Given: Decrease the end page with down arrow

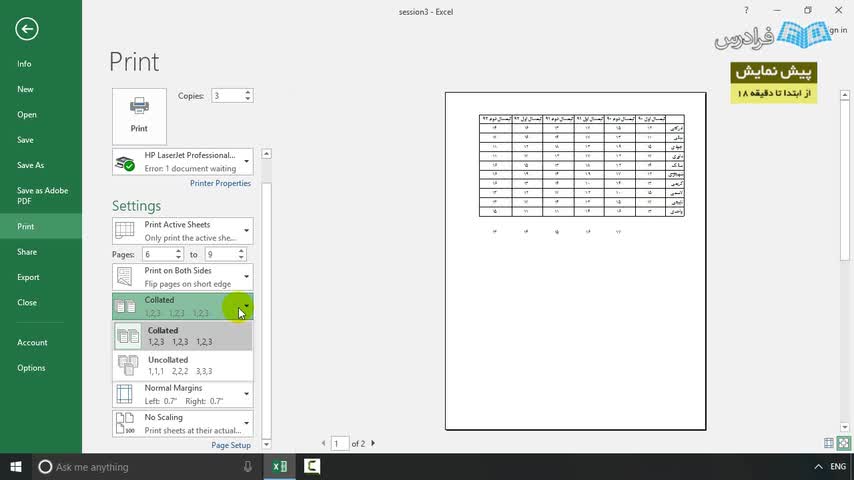Looking at the screenshot, I should pos(241,258).
